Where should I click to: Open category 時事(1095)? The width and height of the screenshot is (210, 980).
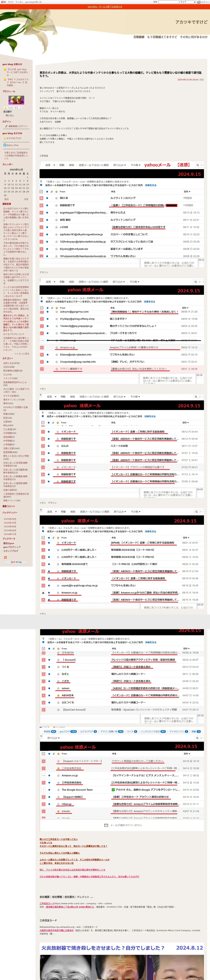point(9,414)
